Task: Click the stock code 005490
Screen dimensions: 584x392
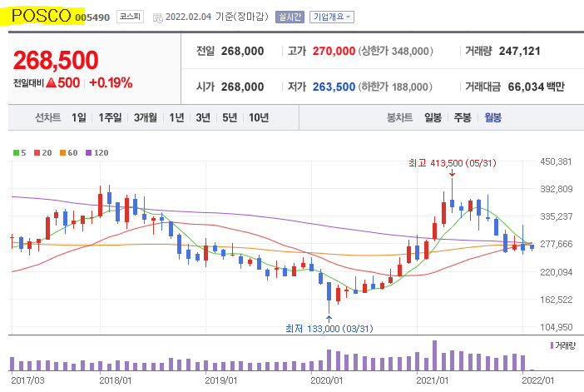Action: 92,17
